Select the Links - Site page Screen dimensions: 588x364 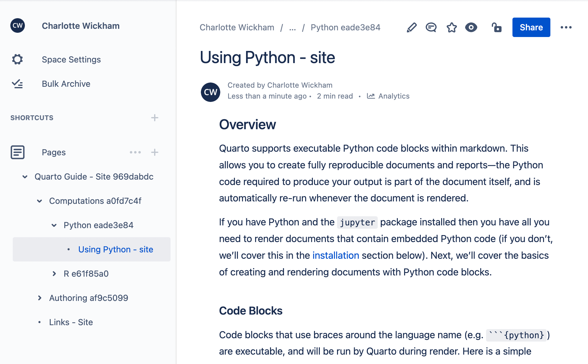click(x=71, y=322)
